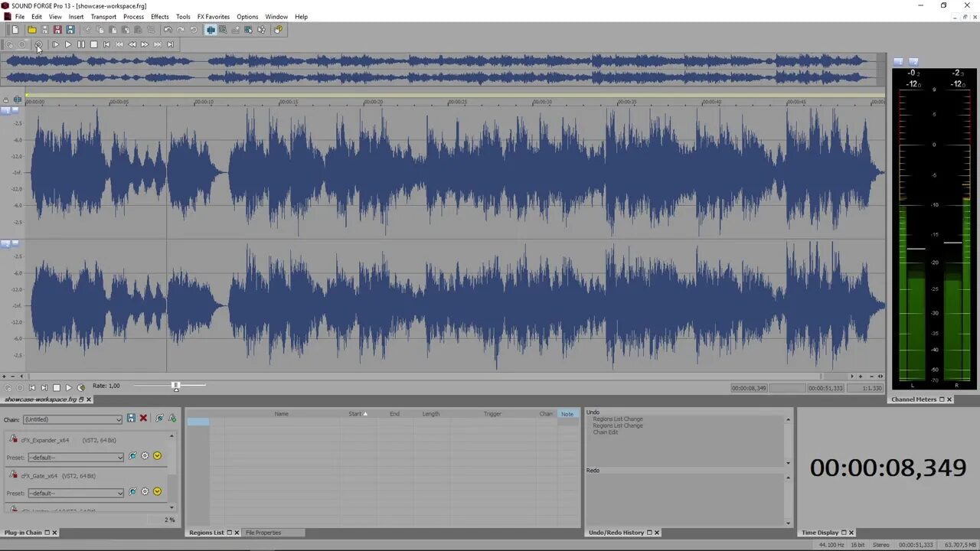Move the playback Rate slider handle
This screenshot has width=980, height=551.
175,386
